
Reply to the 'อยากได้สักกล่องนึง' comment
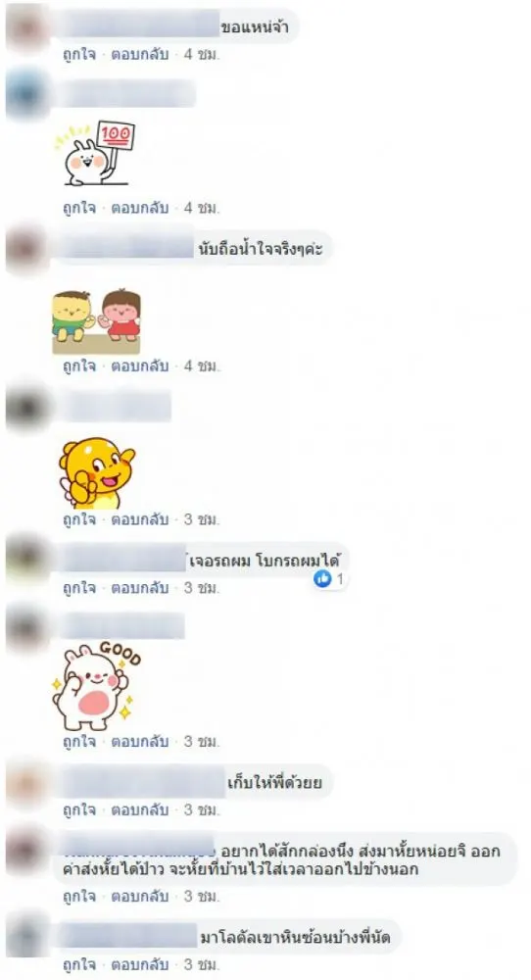coord(140,897)
